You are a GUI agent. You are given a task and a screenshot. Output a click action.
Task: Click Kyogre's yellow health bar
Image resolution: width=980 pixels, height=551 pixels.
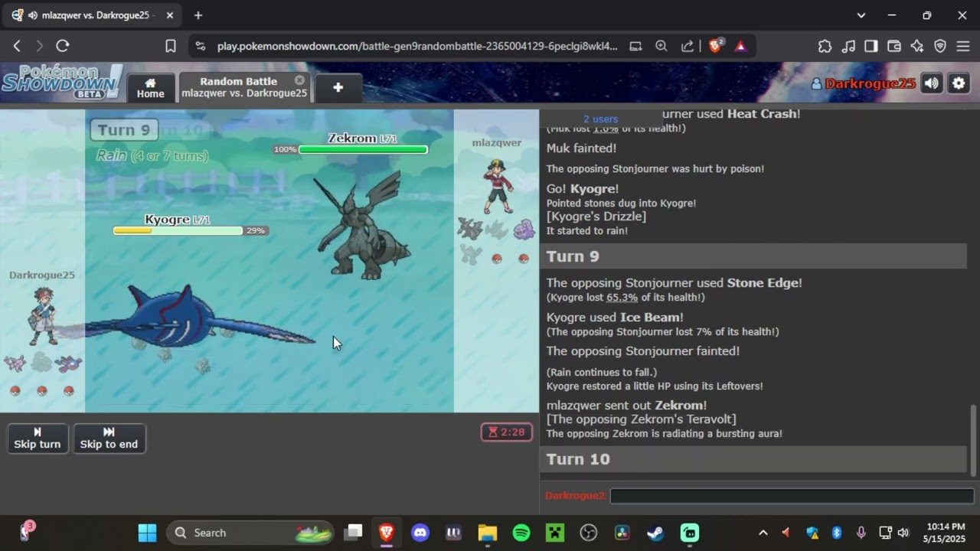click(178, 230)
